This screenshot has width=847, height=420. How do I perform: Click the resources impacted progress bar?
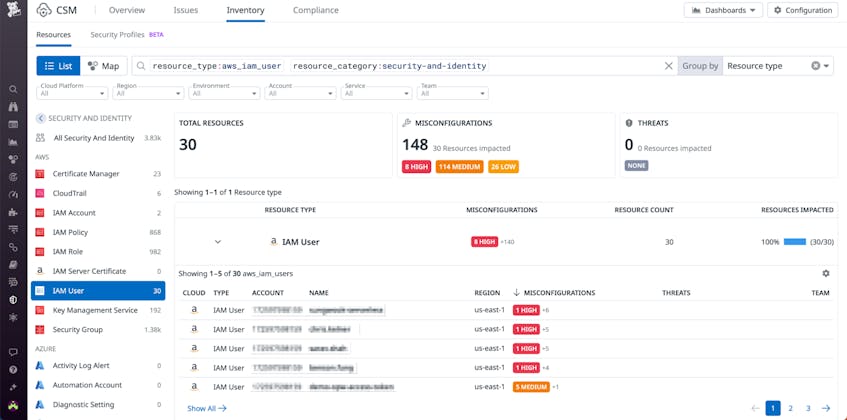click(795, 242)
